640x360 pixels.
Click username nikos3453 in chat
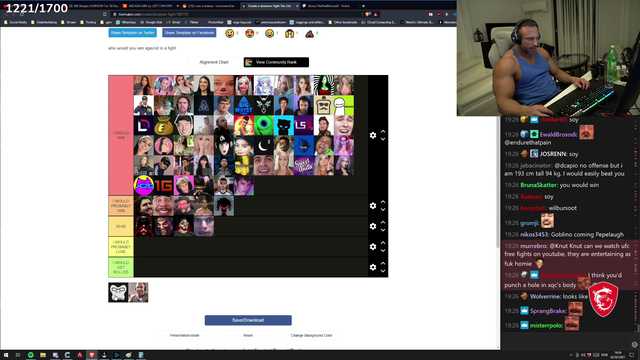click(534, 235)
